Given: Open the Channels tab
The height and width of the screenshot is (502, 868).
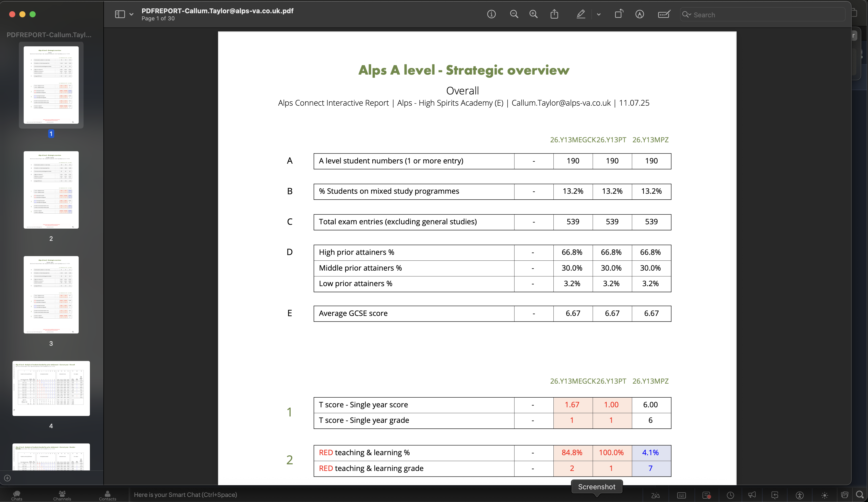Looking at the screenshot, I should coord(62,495).
